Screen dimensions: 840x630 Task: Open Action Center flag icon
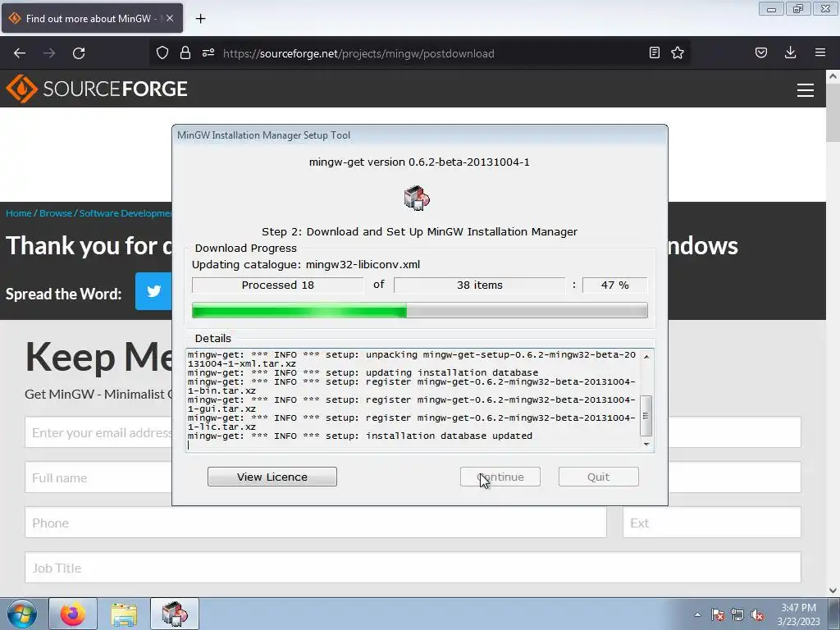tap(718, 615)
